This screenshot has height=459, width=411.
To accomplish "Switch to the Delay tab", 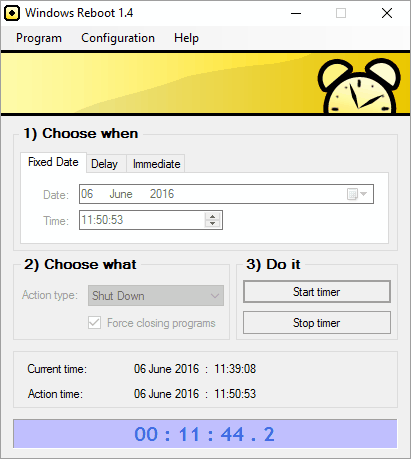I will tap(105, 164).
